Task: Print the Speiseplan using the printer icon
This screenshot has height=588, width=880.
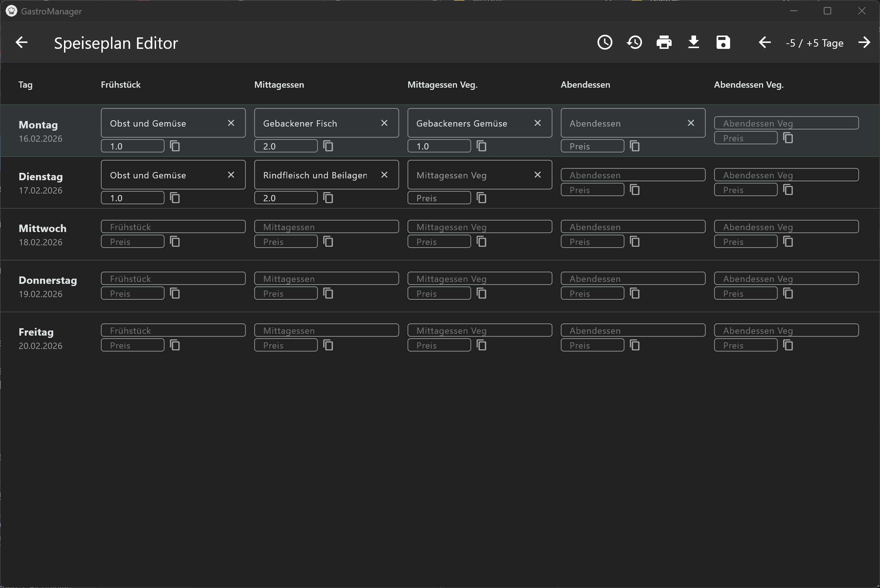Action: pos(664,43)
